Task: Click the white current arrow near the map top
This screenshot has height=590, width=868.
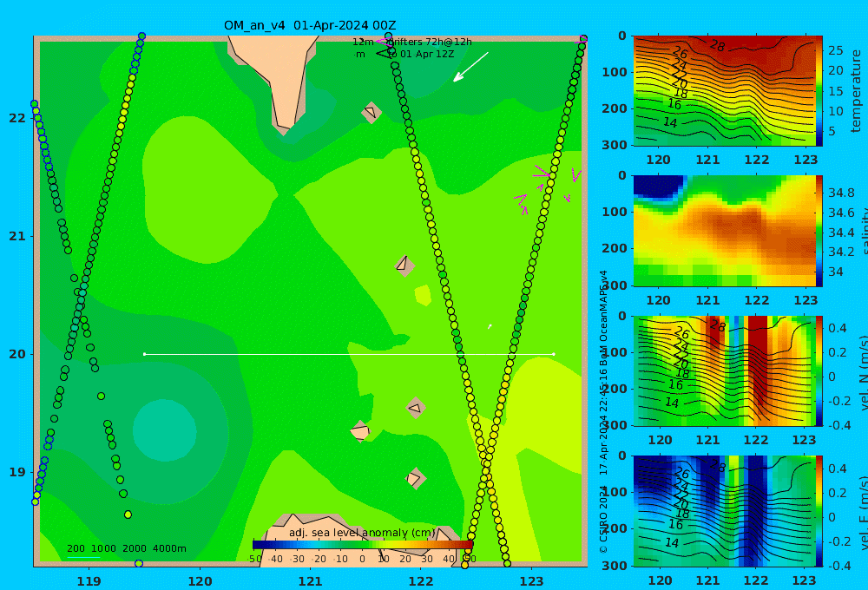Action: (470, 67)
